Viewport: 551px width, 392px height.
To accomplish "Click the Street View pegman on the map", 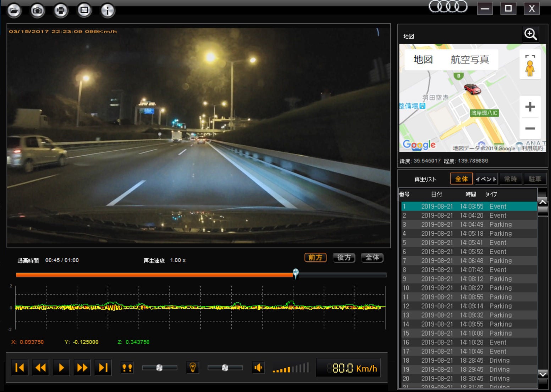I will [x=530, y=66].
